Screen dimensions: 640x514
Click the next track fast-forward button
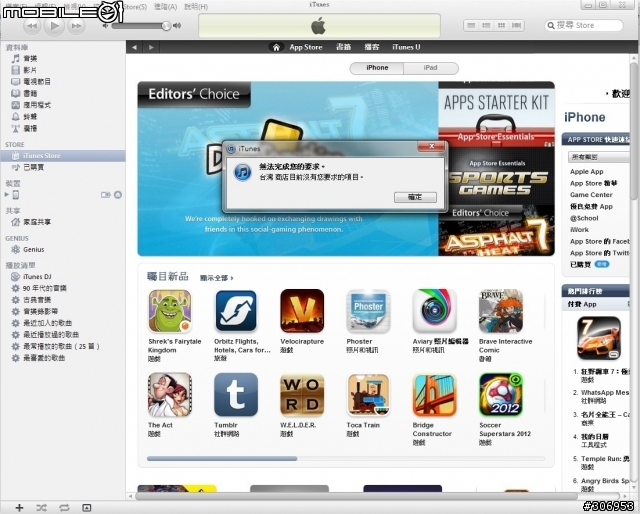(76, 26)
